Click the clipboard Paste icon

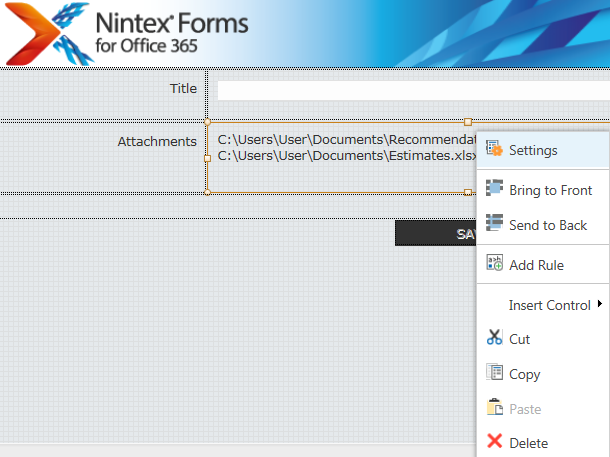494,407
